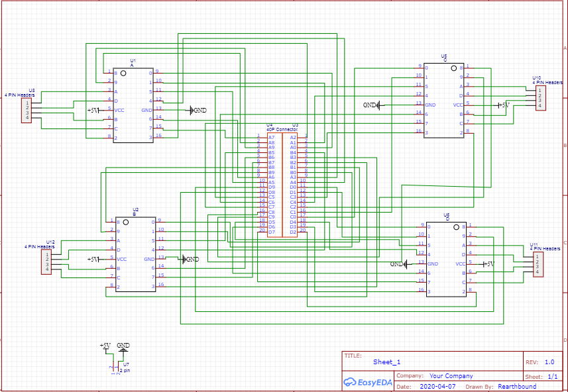568x392 pixels.
Task: Click the TITLE: field label
Action: click(x=353, y=356)
